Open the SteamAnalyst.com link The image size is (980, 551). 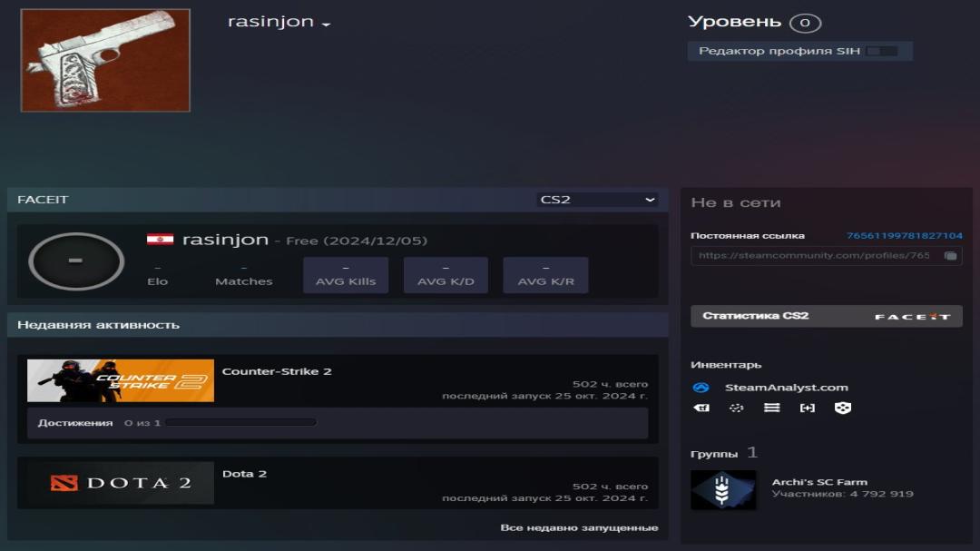pyautogui.click(x=786, y=388)
